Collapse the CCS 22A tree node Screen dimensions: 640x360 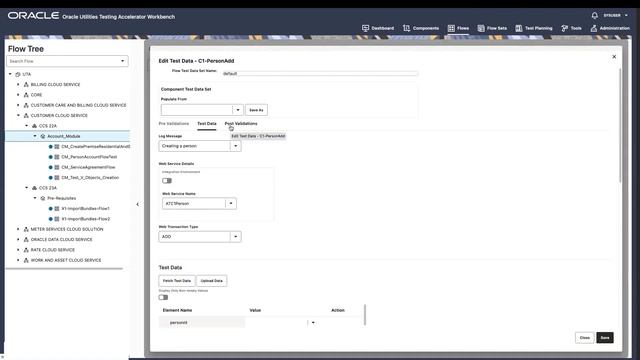coord(27,126)
